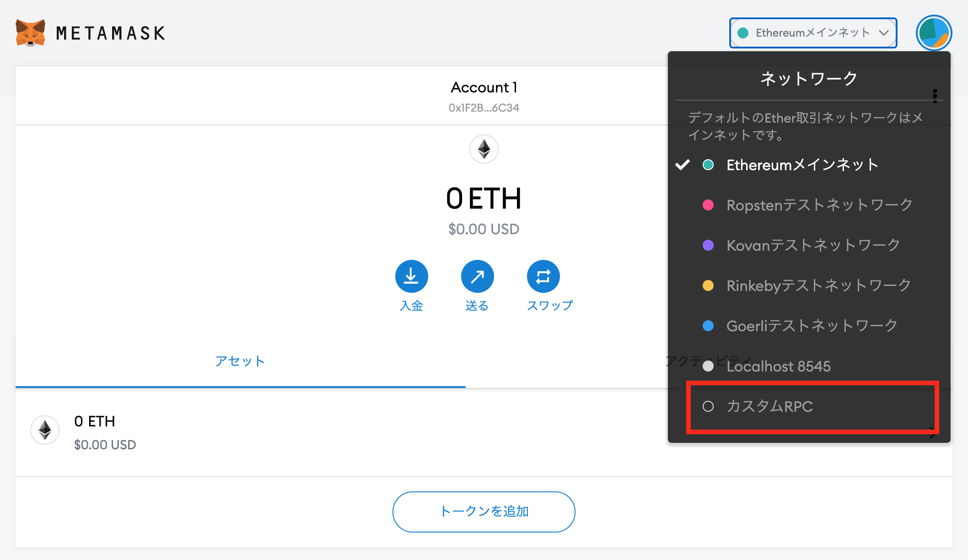Viewport: 968px width, 560px height.
Task: Select Ropstenテストネットワーク
Action: click(x=809, y=205)
